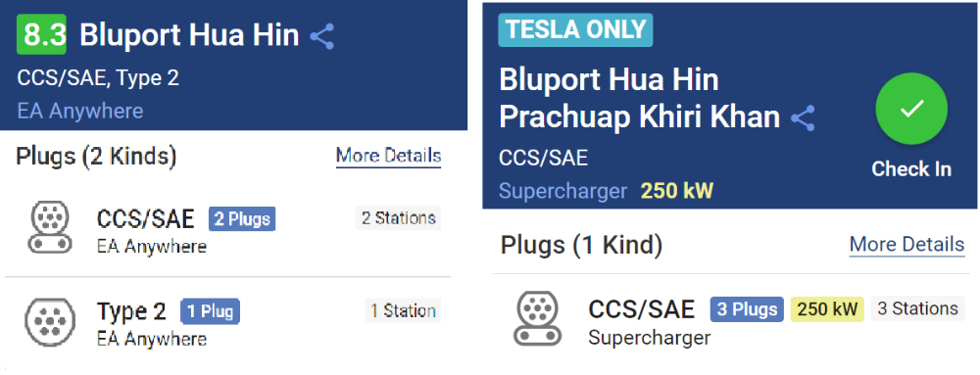Open the green 8.3 PlugScore badge
Screen dimensions: 980x375
[x=41, y=35]
